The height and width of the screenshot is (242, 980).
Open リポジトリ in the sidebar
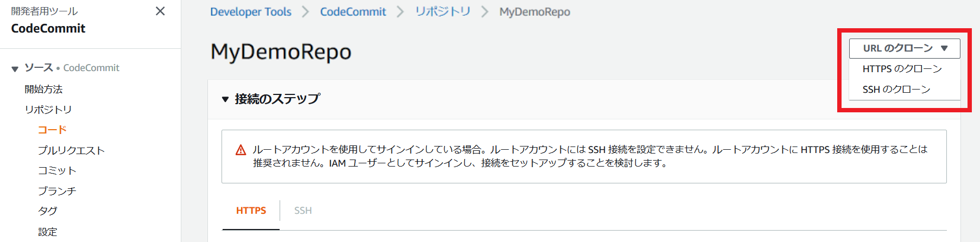pyautogui.click(x=48, y=110)
